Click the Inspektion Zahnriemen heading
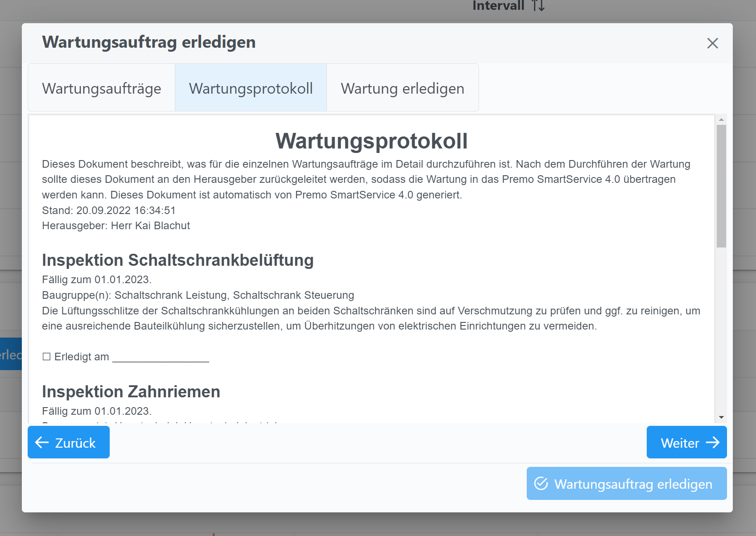 click(131, 392)
